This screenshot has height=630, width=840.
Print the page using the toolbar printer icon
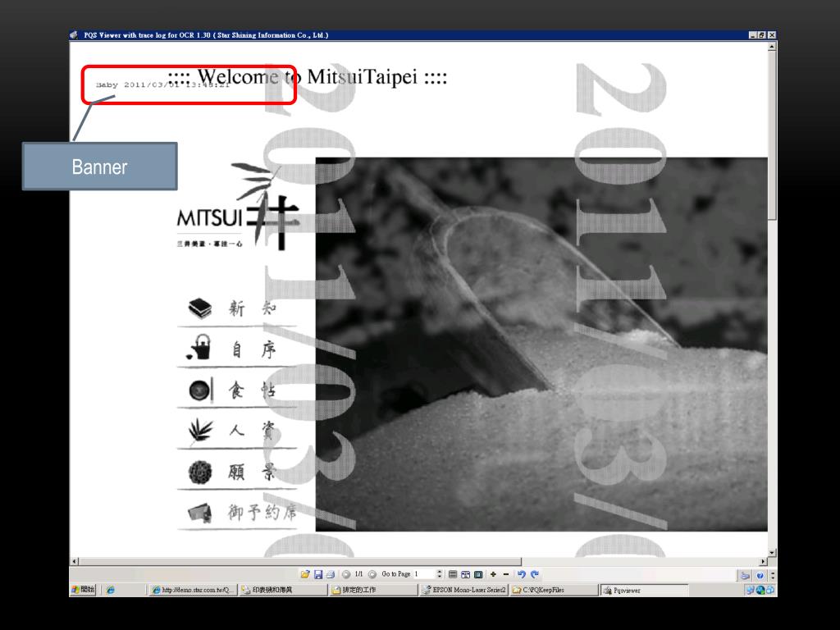coord(331,574)
